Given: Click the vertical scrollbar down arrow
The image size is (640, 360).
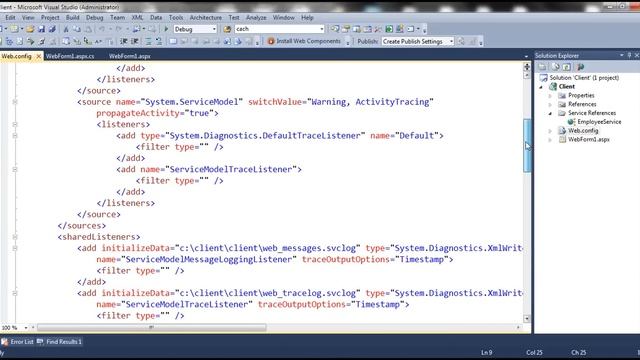Looking at the screenshot, I should pos(527,319).
